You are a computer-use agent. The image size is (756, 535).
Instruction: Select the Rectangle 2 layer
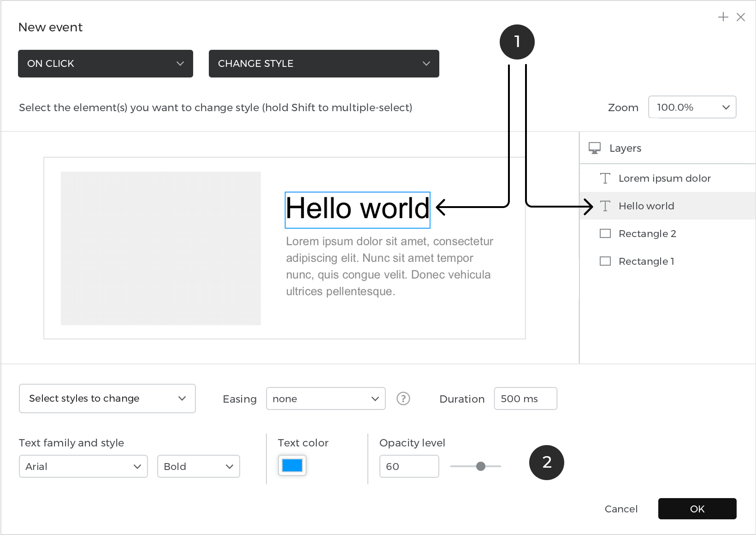click(x=667, y=233)
